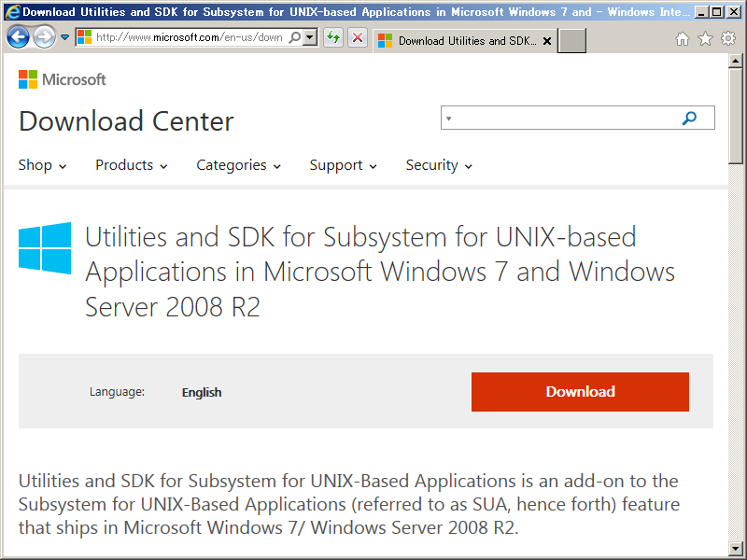747x560 pixels.
Task: Open the Security menu
Action: [x=439, y=165]
